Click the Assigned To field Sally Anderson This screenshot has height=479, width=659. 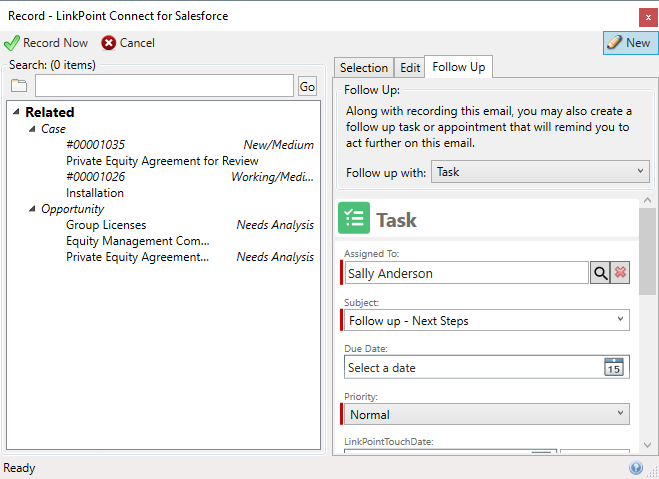[x=467, y=273]
